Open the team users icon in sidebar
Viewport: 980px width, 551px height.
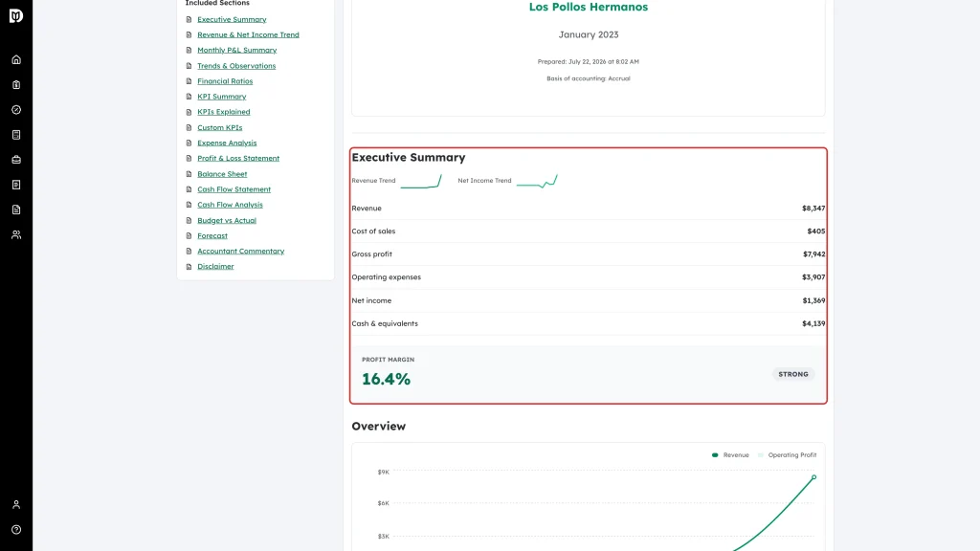pyautogui.click(x=16, y=235)
